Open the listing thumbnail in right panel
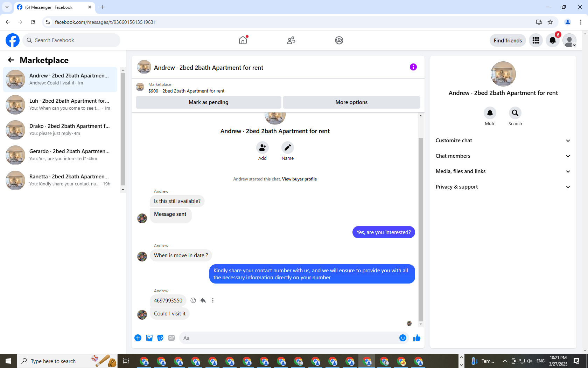The height and width of the screenshot is (368, 588). click(503, 74)
